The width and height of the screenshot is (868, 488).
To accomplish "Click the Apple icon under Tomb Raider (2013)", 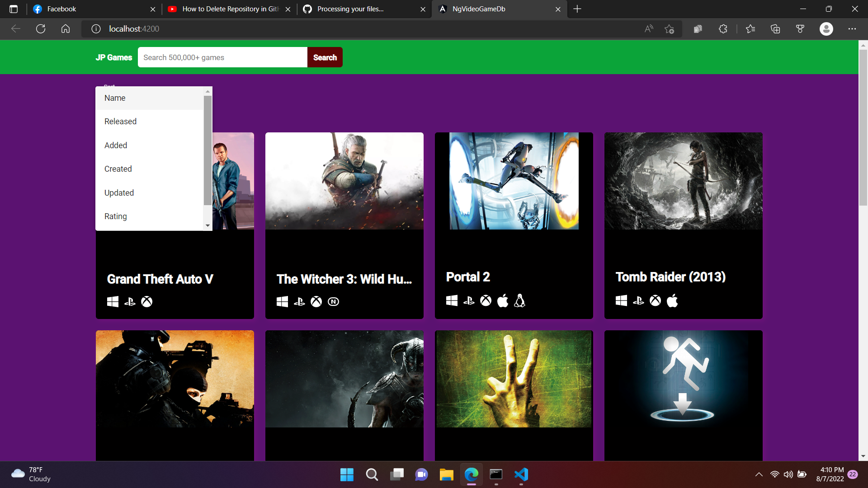I will [672, 300].
